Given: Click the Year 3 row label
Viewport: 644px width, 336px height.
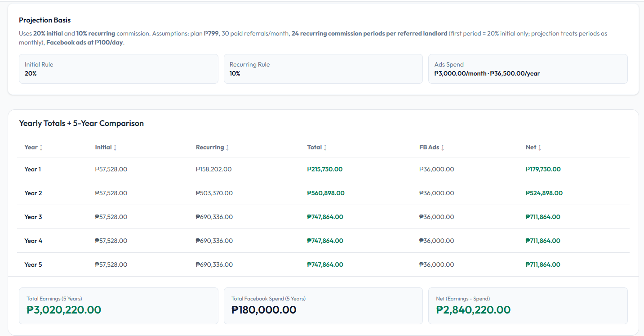Looking at the screenshot, I should (33, 217).
